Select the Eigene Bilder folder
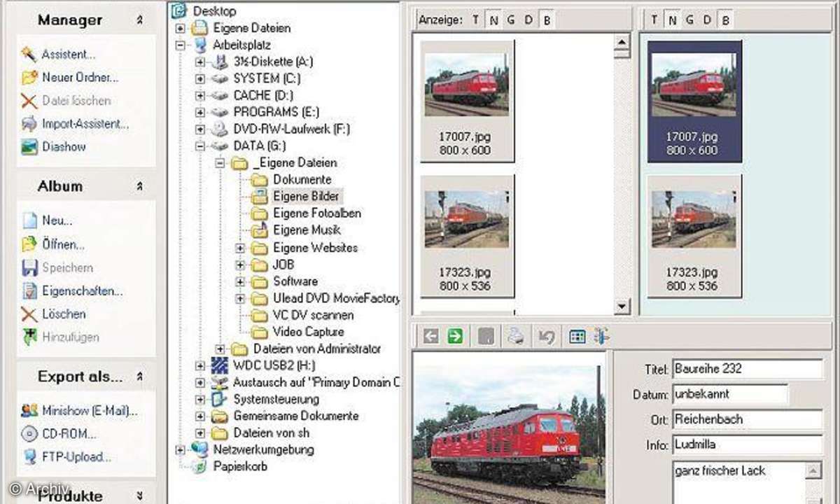The height and width of the screenshot is (504, 840). [x=307, y=197]
